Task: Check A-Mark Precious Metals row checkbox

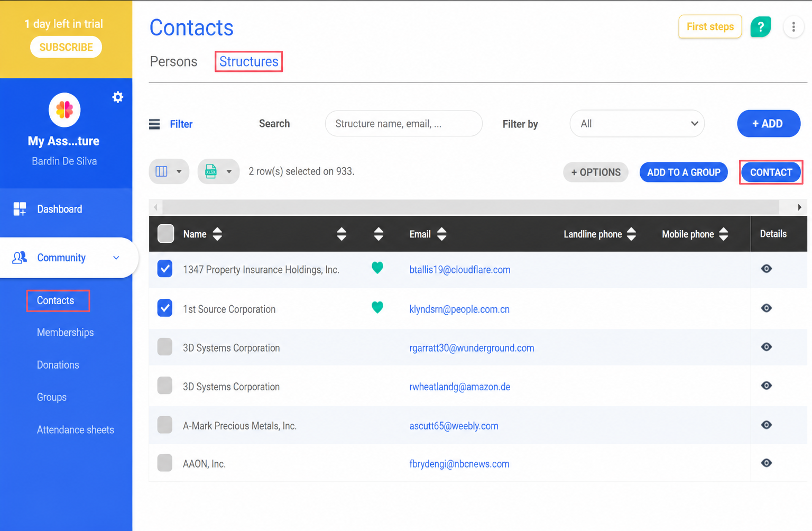Action: click(165, 425)
